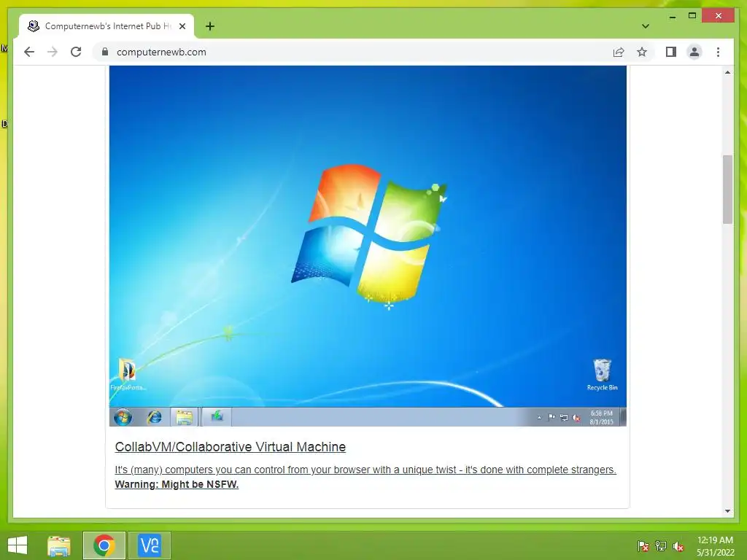Minimize the Chrome window
This screenshot has width=747, height=560.
tap(672, 17)
